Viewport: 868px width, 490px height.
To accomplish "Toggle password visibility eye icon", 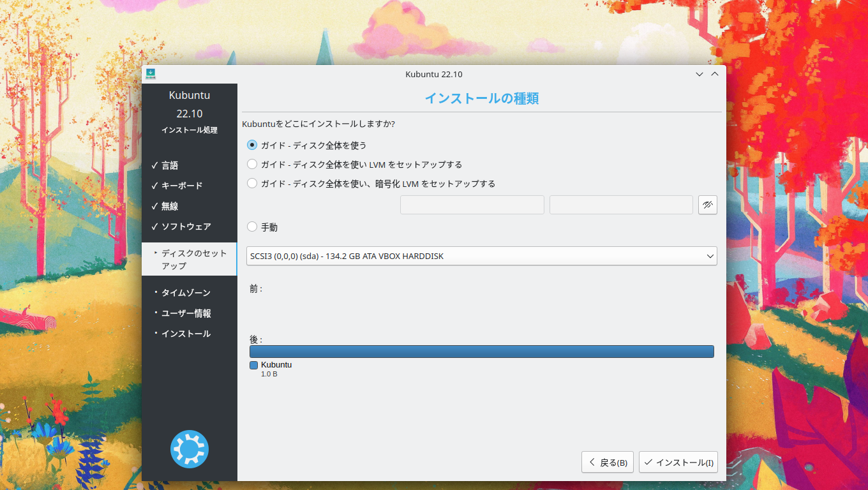I will coord(708,205).
